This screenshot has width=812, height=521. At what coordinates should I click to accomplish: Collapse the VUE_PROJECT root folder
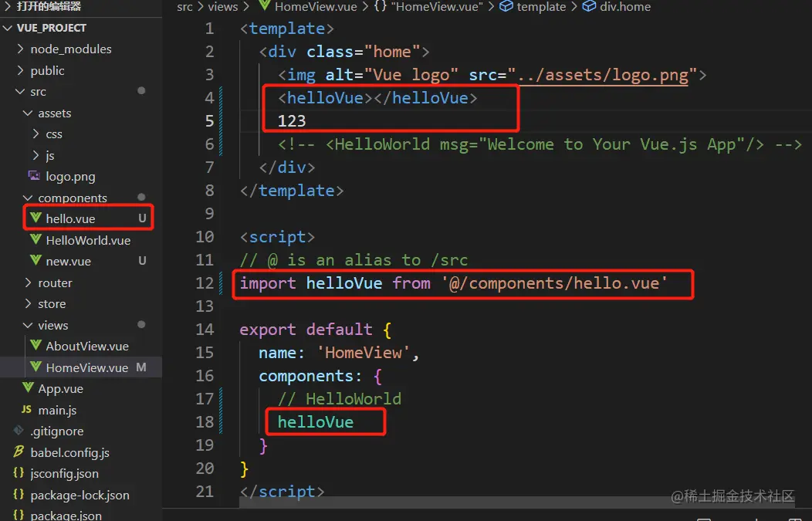click(x=8, y=28)
